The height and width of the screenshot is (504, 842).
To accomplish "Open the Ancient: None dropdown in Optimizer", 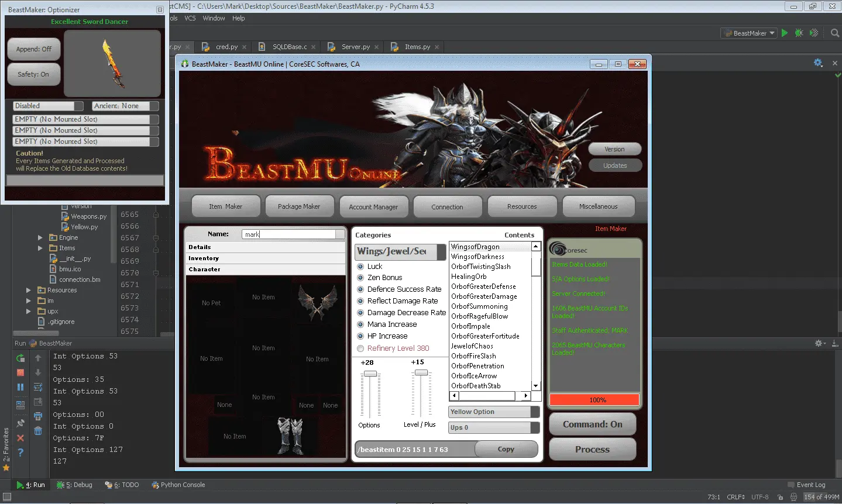I will [x=125, y=106].
